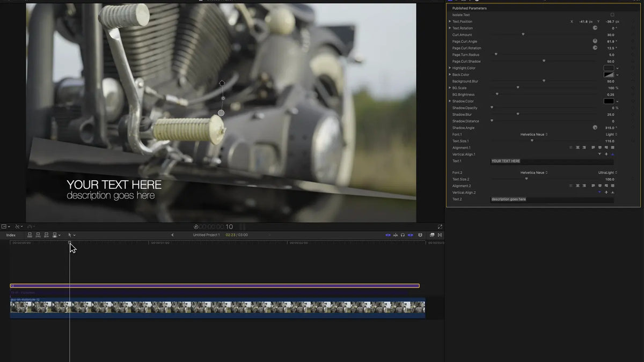This screenshot has width=644, height=362.
Task: Expand the Text.Position parameter
Action: 450,21
